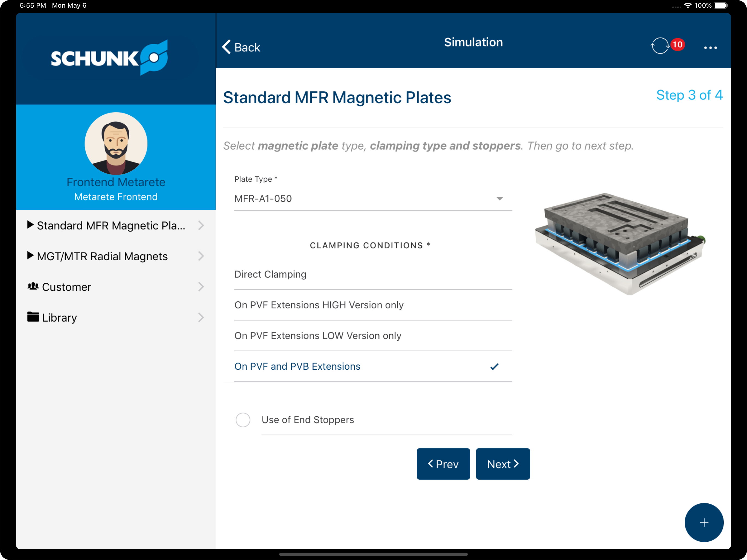
Task: Tap the Wi-Fi status icon
Action: click(x=688, y=5)
